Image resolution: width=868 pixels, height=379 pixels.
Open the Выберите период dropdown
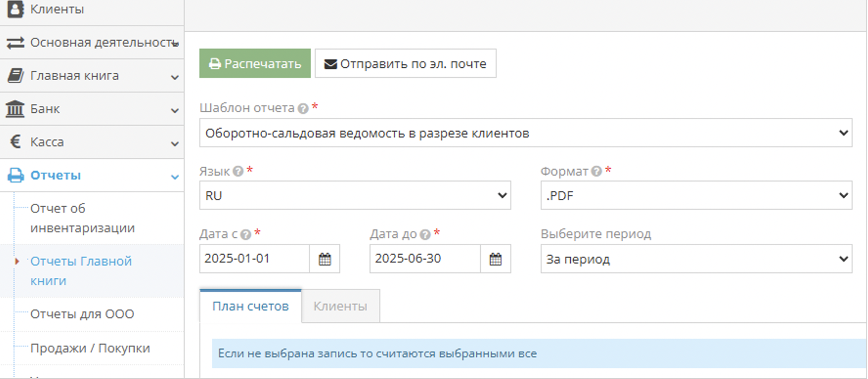[x=696, y=259]
